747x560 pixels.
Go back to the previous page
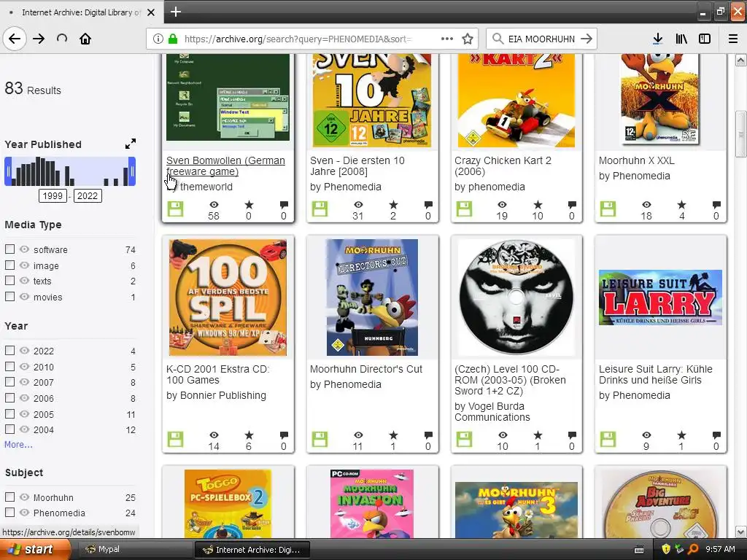[x=15, y=39]
